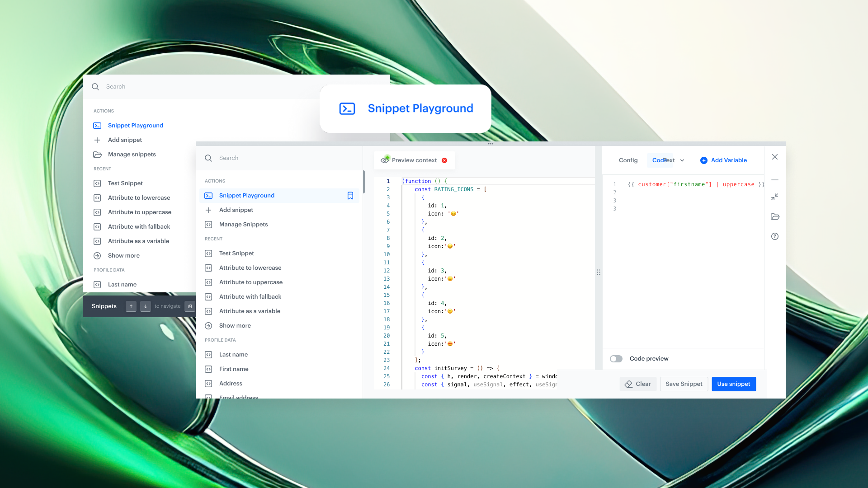
Task: Toggle the Preview context eye icon
Action: 385,160
